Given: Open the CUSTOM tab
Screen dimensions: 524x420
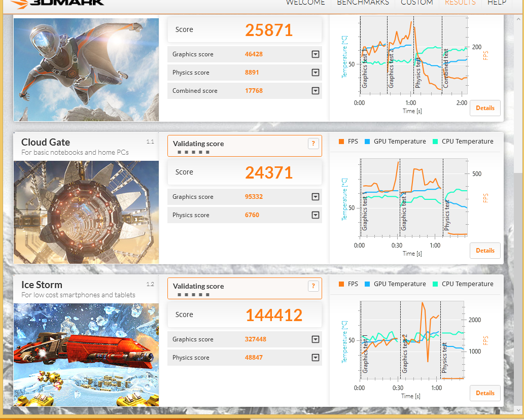Looking at the screenshot, I should [417, 3].
